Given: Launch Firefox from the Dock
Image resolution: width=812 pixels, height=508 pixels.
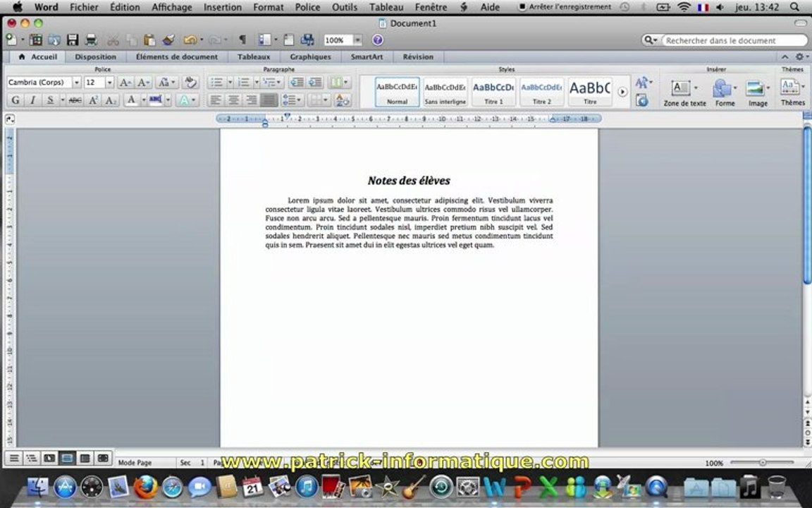Looking at the screenshot, I should 145,488.
